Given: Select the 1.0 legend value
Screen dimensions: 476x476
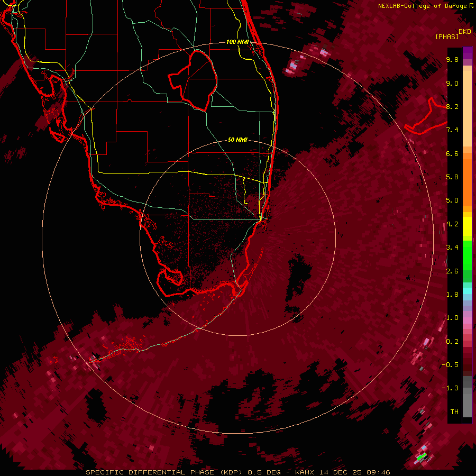Looking at the screenshot, I should (x=452, y=318).
